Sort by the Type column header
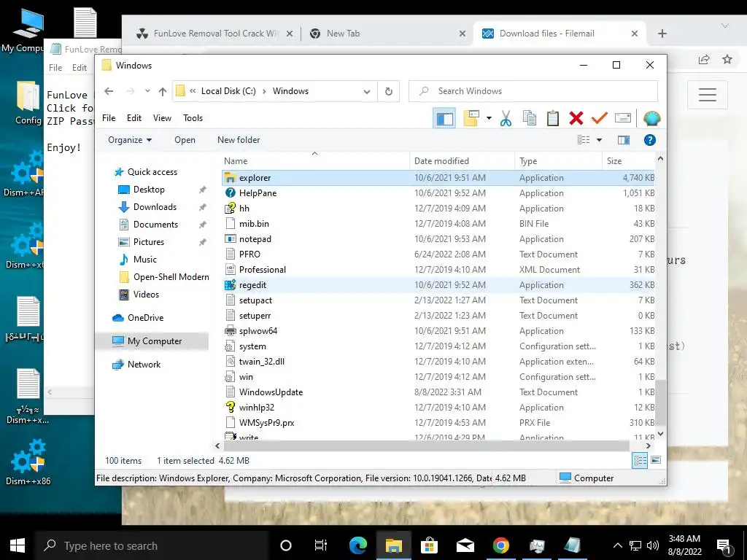The width and height of the screenshot is (747, 560). click(558, 161)
